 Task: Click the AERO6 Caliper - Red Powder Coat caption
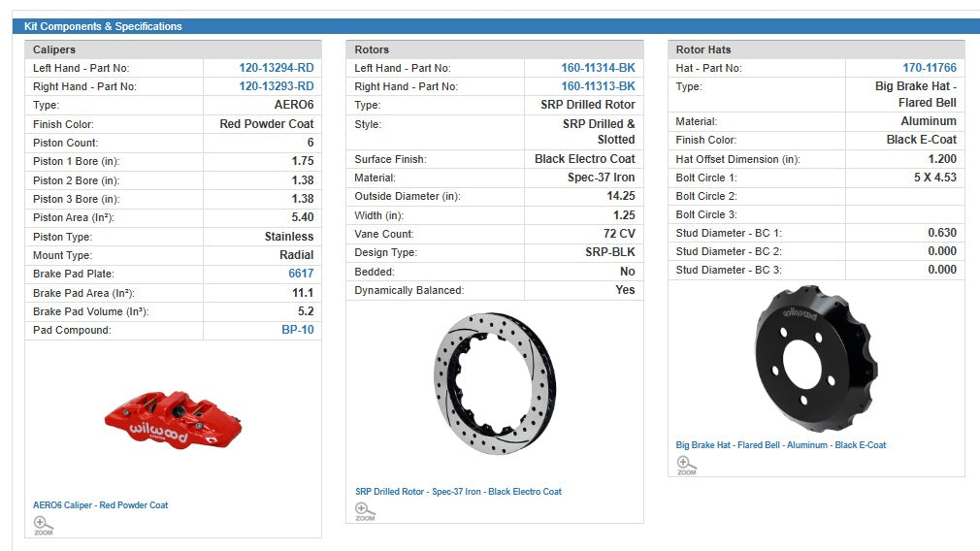tap(101, 505)
